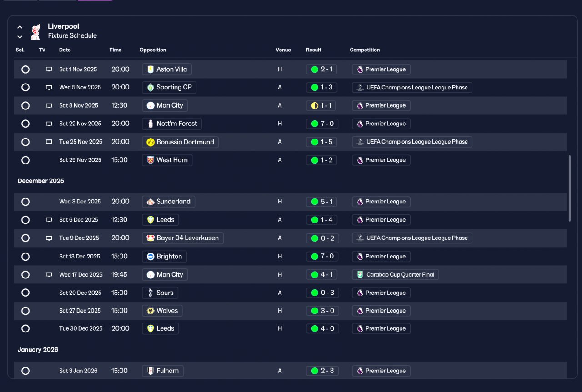The width and height of the screenshot is (582, 392).
Task: Click the Opposition column header
Action: [153, 50]
